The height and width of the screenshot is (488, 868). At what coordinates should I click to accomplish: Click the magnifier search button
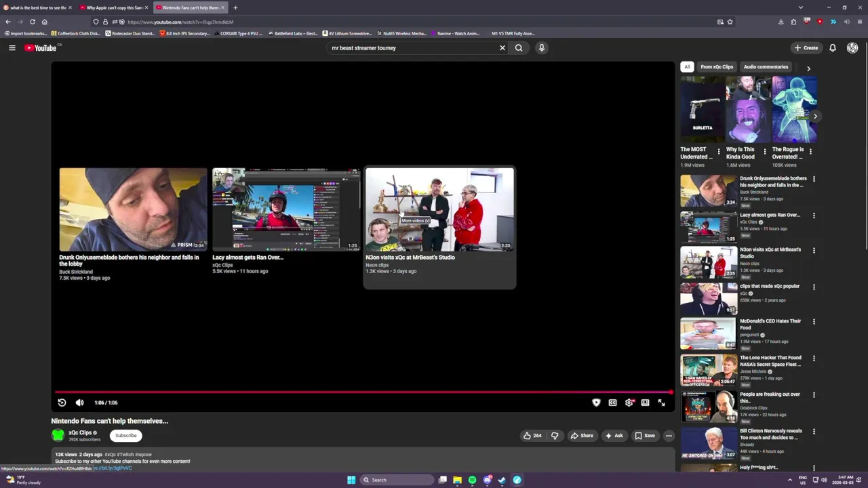pos(519,47)
